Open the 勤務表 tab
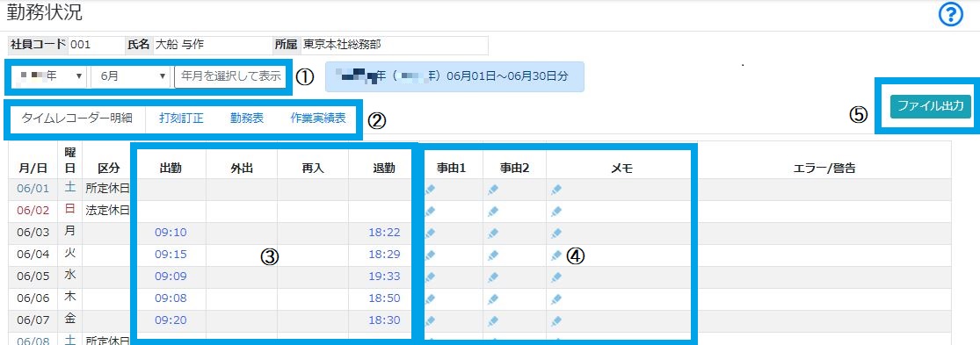The width and height of the screenshot is (980, 345). (x=247, y=118)
